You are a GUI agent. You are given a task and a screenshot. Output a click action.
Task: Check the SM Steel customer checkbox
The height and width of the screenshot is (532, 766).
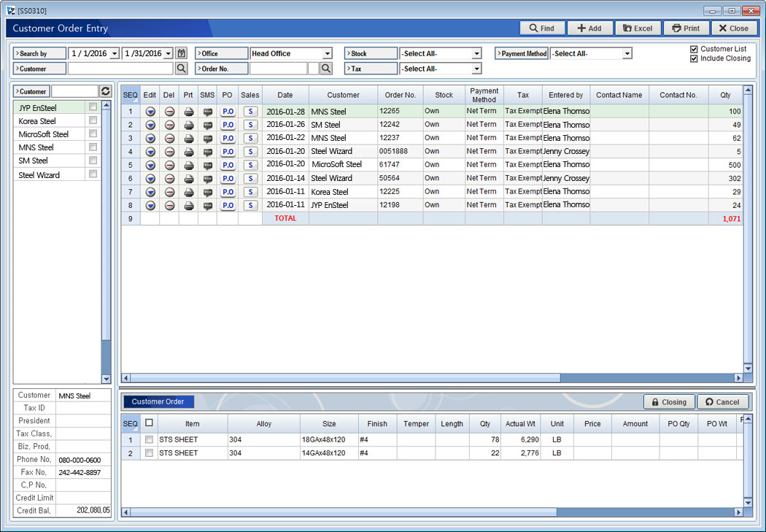coord(93,161)
